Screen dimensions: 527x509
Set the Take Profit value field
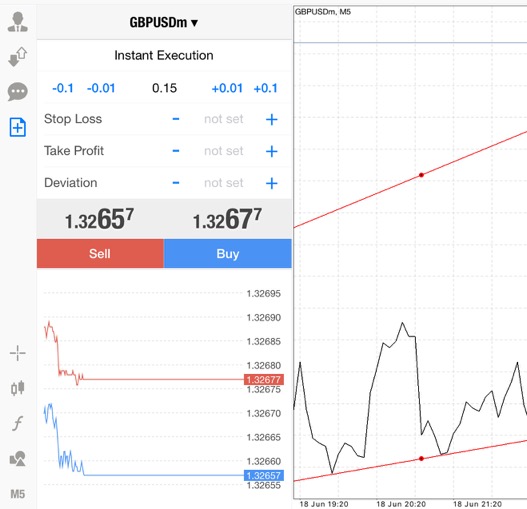tap(224, 151)
